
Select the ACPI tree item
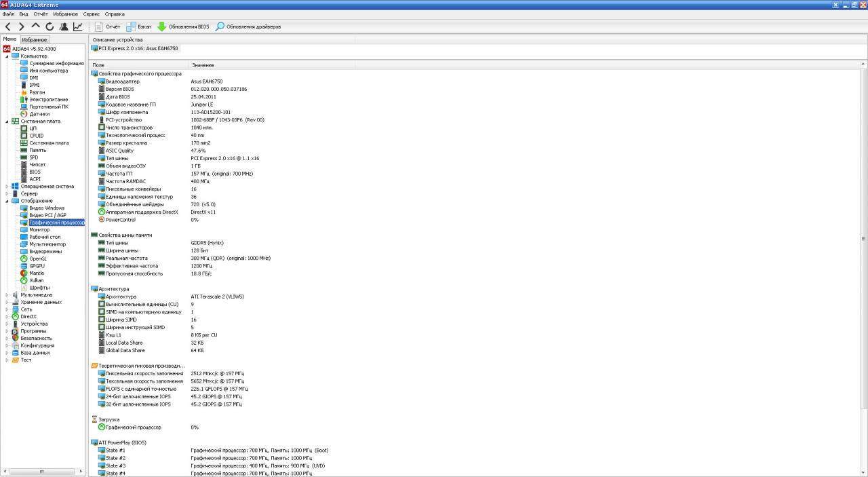tap(35, 179)
